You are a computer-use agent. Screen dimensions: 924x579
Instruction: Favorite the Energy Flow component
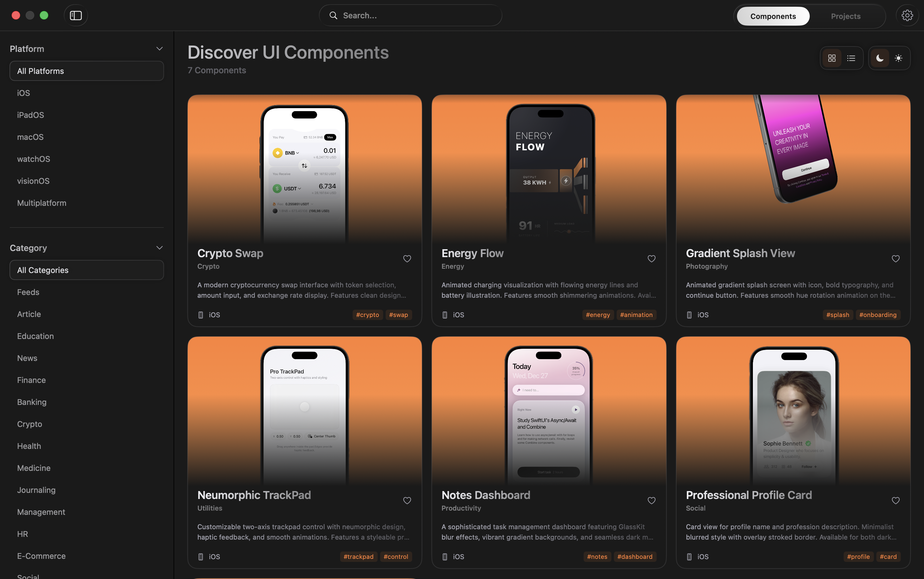click(x=651, y=258)
